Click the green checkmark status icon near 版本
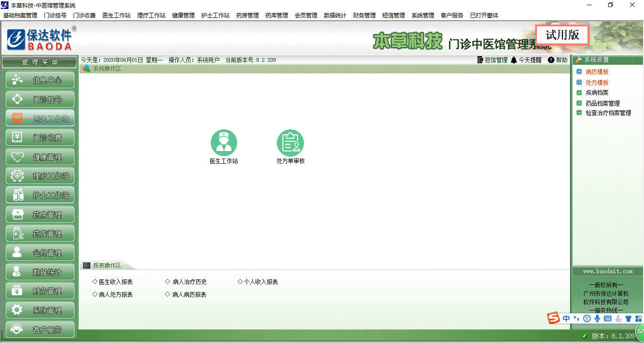This screenshot has height=343, width=644. point(584,336)
